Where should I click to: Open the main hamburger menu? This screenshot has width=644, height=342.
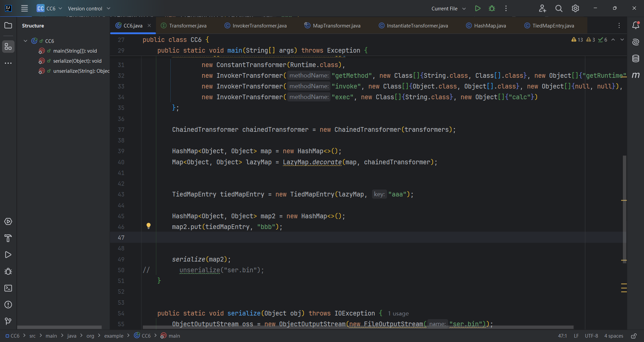click(x=24, y=8)
